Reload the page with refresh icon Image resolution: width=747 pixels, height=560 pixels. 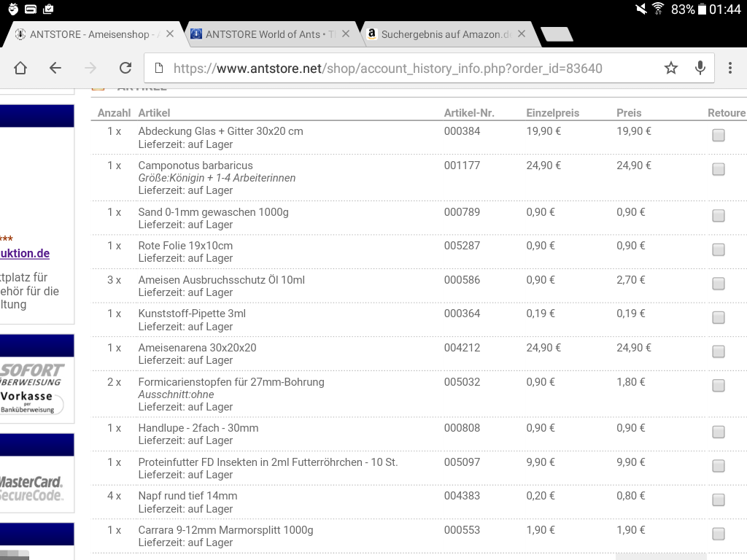[x=125, y=68]
